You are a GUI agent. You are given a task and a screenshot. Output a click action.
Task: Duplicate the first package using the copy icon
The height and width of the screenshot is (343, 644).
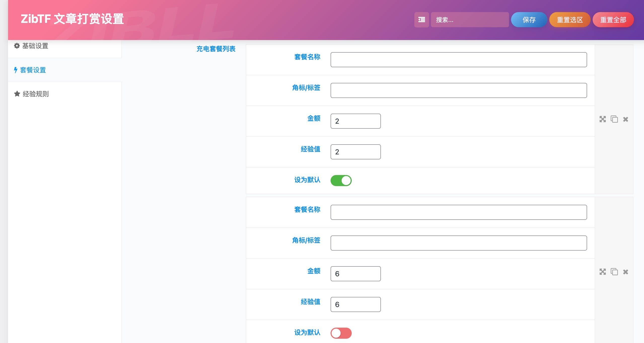(x=614, y=119)
